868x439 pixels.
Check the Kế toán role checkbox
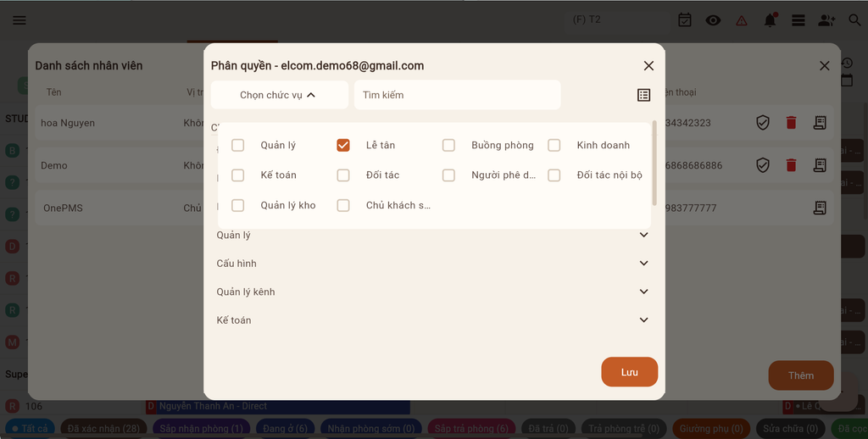(237, 175)
